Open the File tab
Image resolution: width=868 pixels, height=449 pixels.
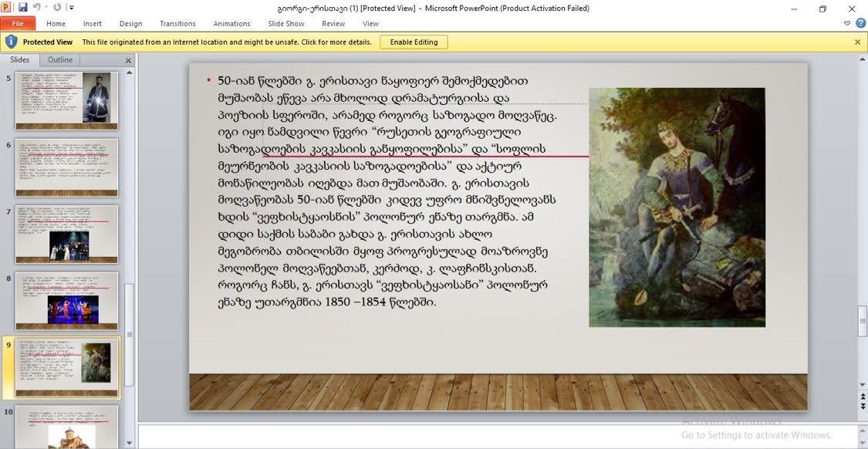tap(18, 24)
